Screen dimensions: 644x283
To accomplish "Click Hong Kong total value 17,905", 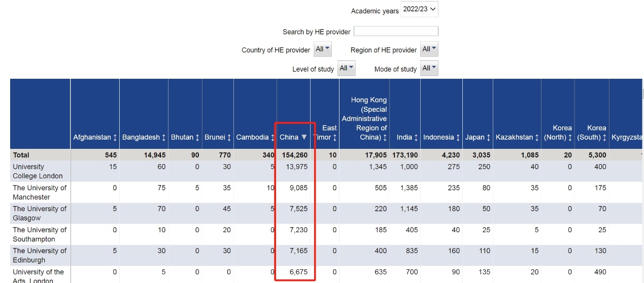I will 375,155.
